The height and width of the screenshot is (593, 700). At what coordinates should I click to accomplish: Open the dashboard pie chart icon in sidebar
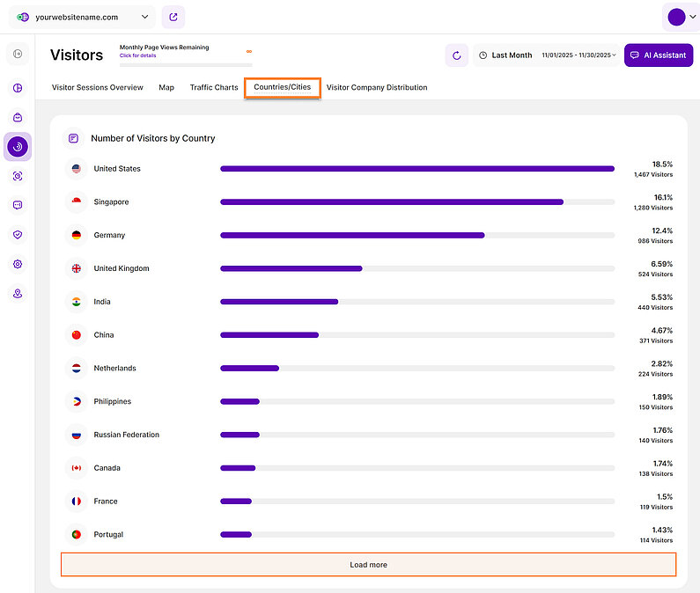point(18,88)
